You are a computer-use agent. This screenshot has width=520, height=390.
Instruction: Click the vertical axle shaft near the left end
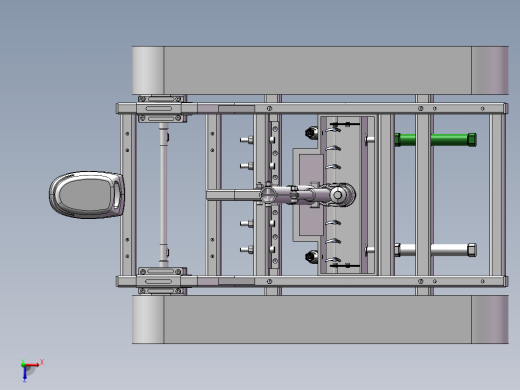(x=163, y=195)
